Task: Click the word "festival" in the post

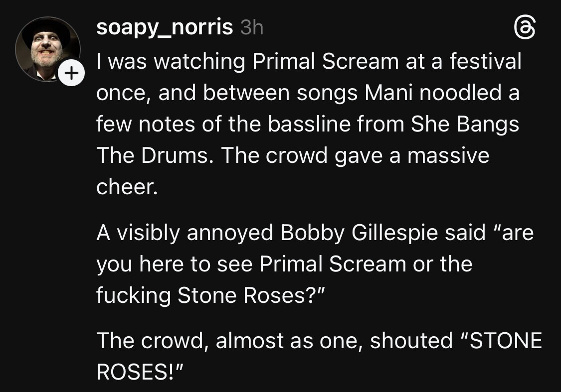Action: (x=486, y=62)
